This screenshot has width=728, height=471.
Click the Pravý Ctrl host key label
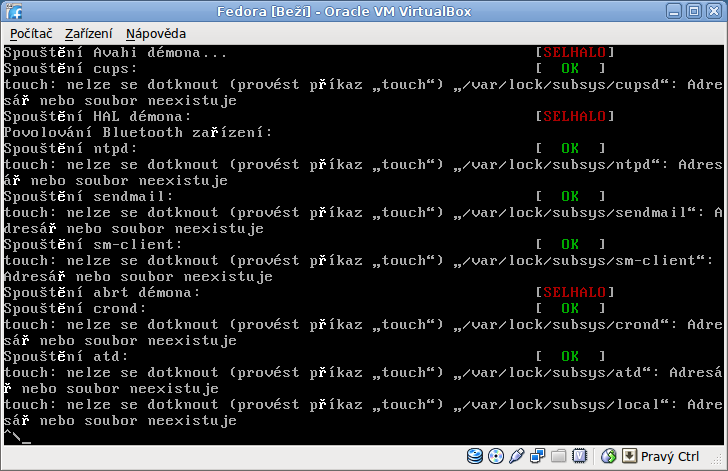670,457
